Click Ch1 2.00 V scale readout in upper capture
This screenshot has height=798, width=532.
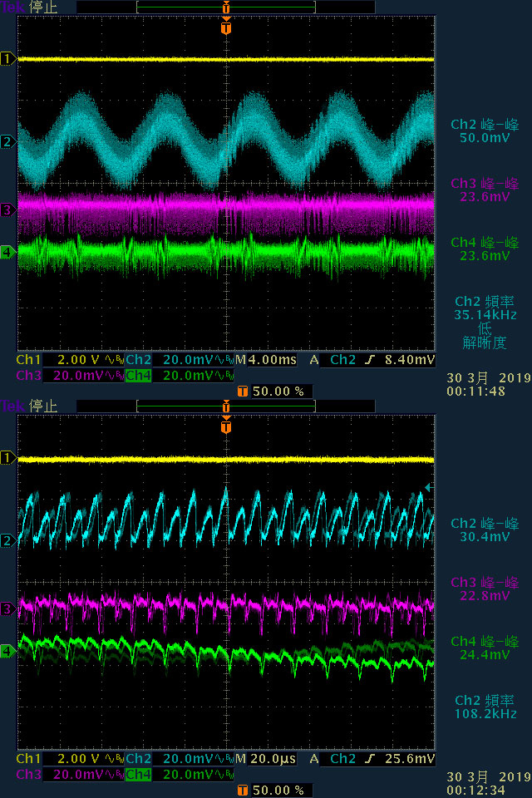(x=71, y=360)
